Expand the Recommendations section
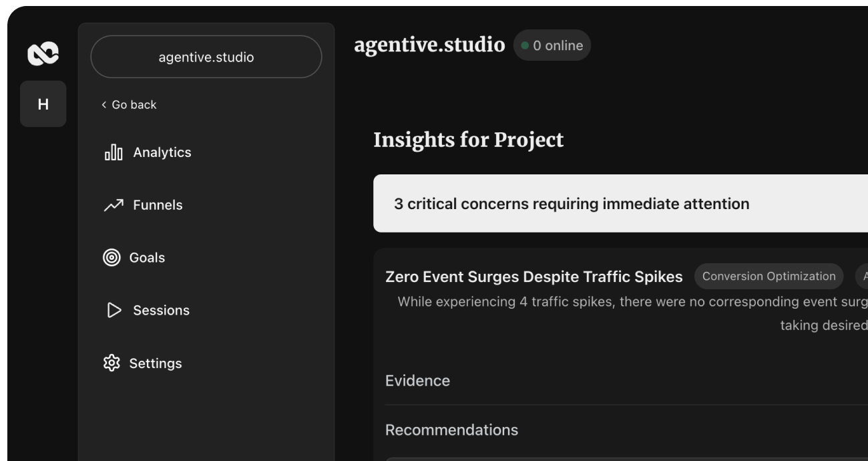This screenshot has width=868, height=461. point(451,430)
